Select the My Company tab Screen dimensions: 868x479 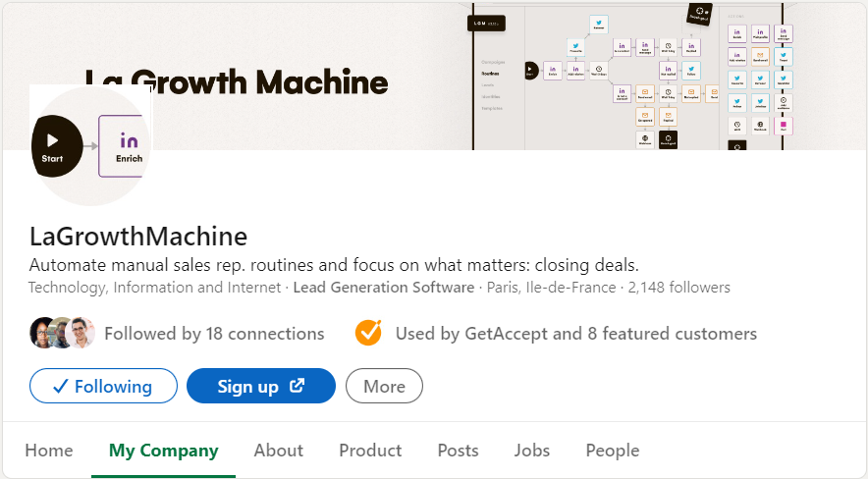pyautogui.click(x=163, y=451)
